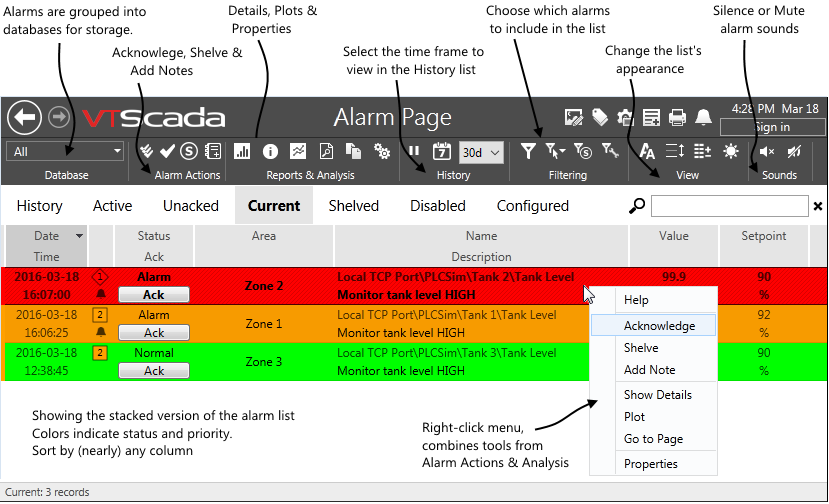The image size is (829, 504).
Task: Click the font size view icon
Action: point(647,152)
